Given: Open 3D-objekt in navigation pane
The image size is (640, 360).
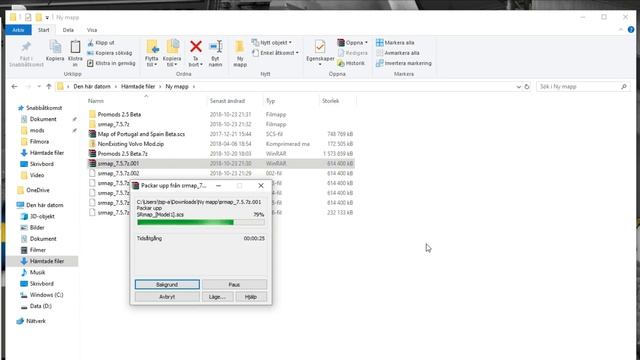Looking at the screenshot, I should (42, 216).
